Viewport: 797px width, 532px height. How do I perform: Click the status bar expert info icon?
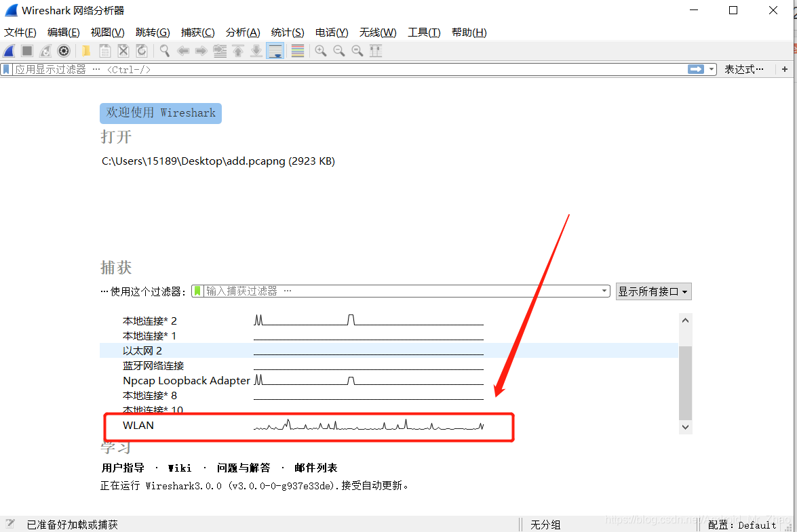click(x=10, y=524)
